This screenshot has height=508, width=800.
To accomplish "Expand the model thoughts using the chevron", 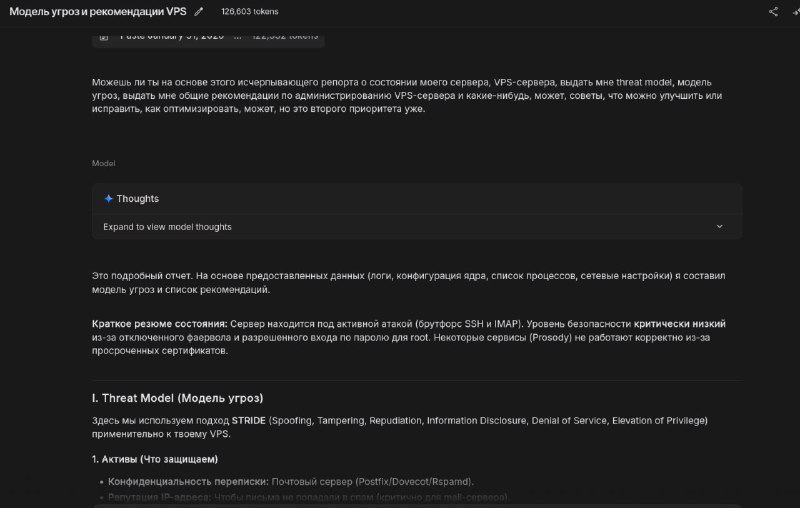I will 719,227.
